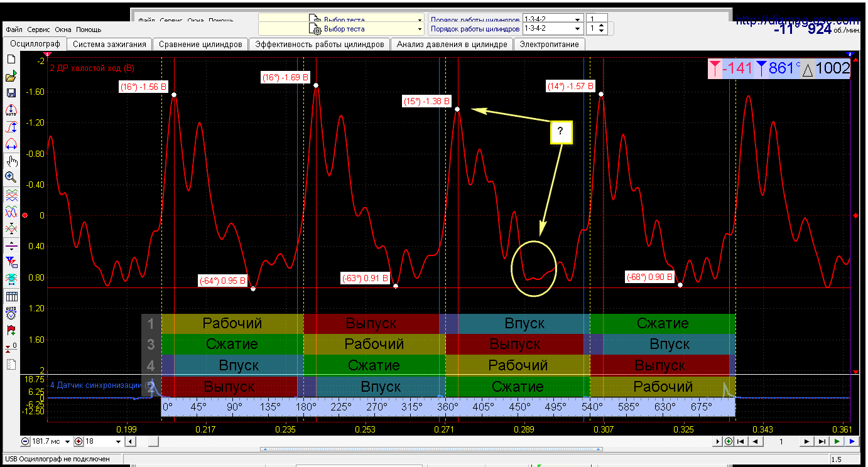Screen dimensions: 868x467
Task: Click the AUTO scale icon with red arc
Action: click(11, 110)
